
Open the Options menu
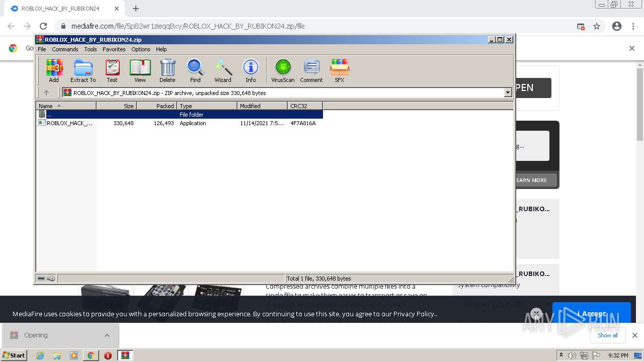141,49
